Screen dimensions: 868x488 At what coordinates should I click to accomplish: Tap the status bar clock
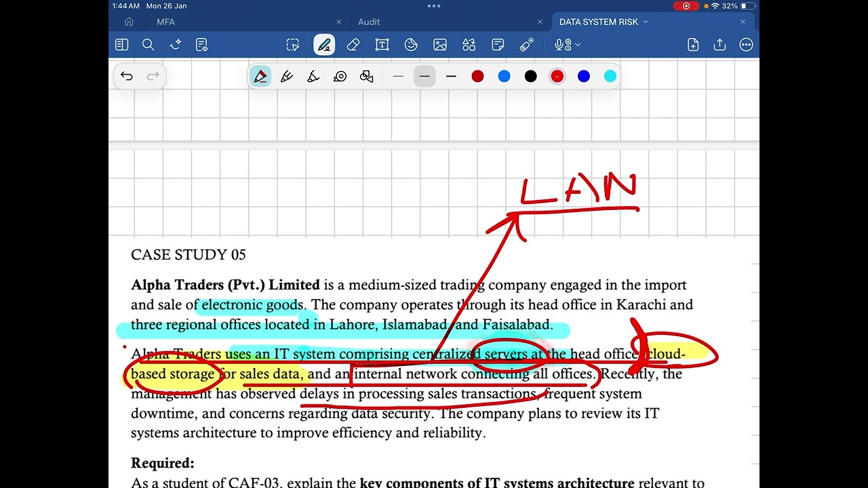[126, 5]
